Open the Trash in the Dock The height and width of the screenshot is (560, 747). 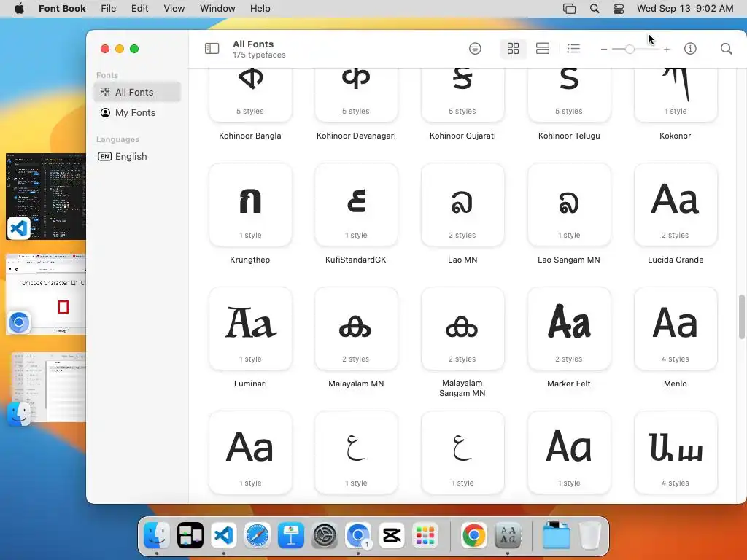pos(589,535)
